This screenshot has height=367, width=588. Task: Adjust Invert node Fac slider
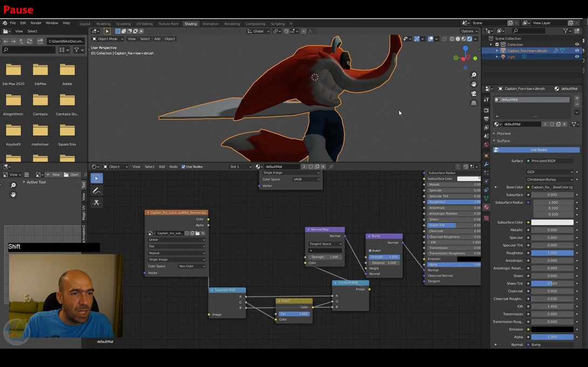coord(295,314)
